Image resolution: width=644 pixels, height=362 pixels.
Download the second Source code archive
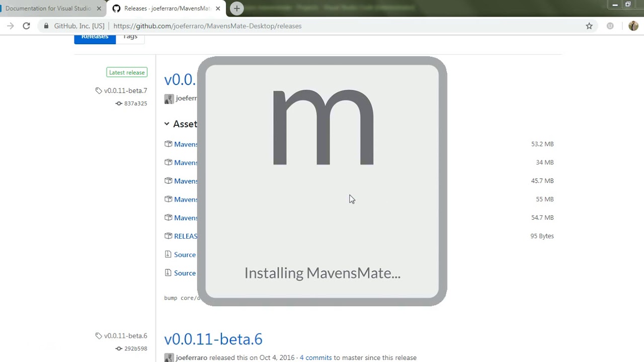coord(185,273)
